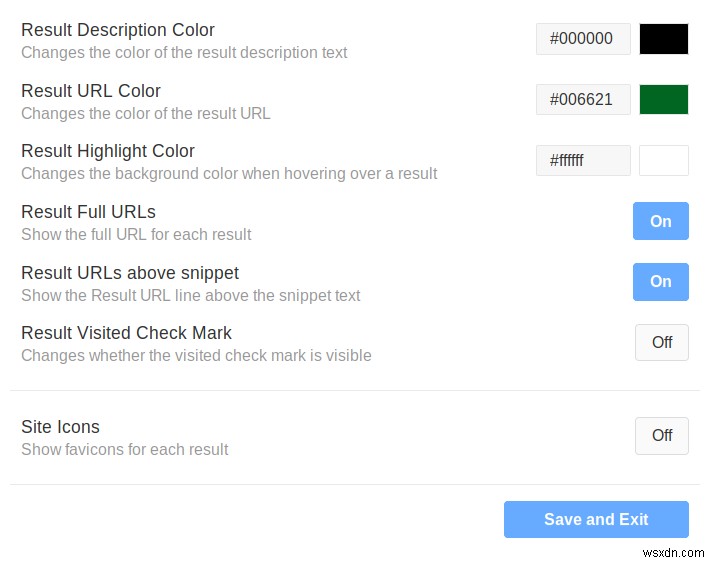Click the #000000 hex color field

583,39
